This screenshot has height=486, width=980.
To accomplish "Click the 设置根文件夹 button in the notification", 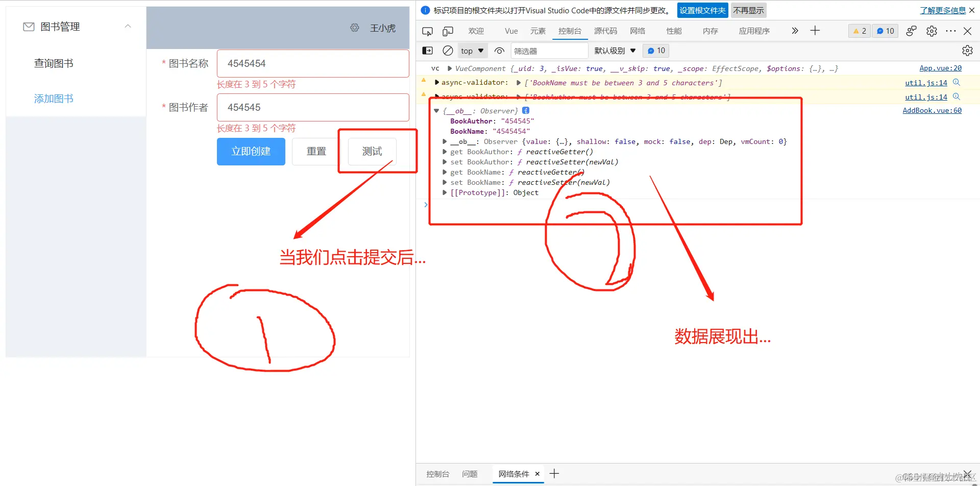I will coord(702,10).
